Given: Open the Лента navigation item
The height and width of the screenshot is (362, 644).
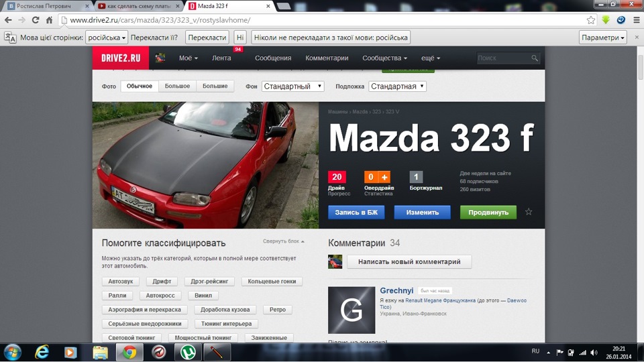Looking at the screenshot, I should [x=221, y=58].
